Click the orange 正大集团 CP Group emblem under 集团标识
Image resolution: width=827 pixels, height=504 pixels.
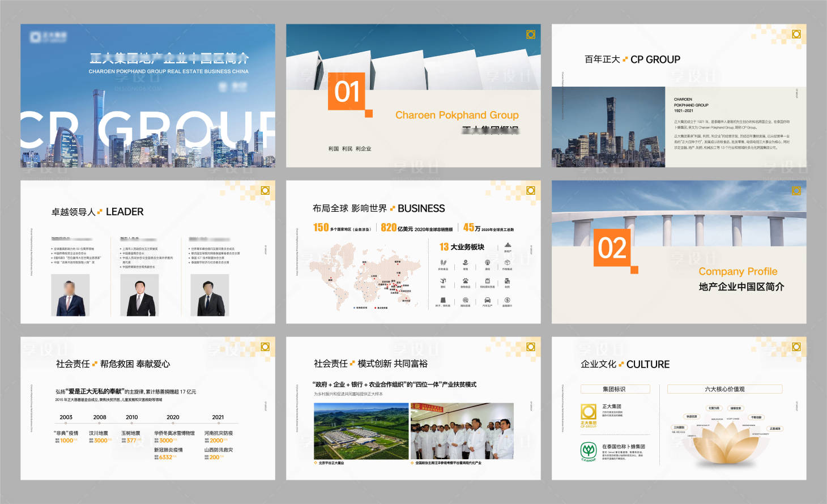point(589,415)
